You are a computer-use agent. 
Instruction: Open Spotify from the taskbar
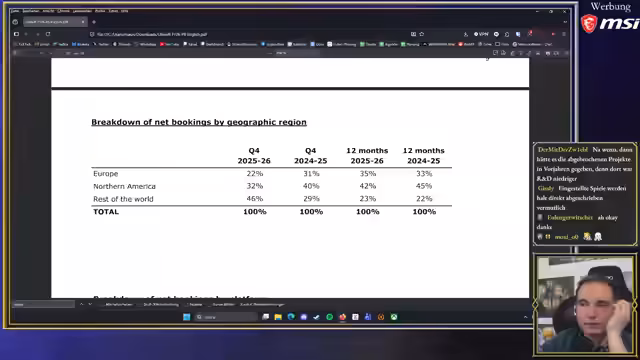click(329, 317)
